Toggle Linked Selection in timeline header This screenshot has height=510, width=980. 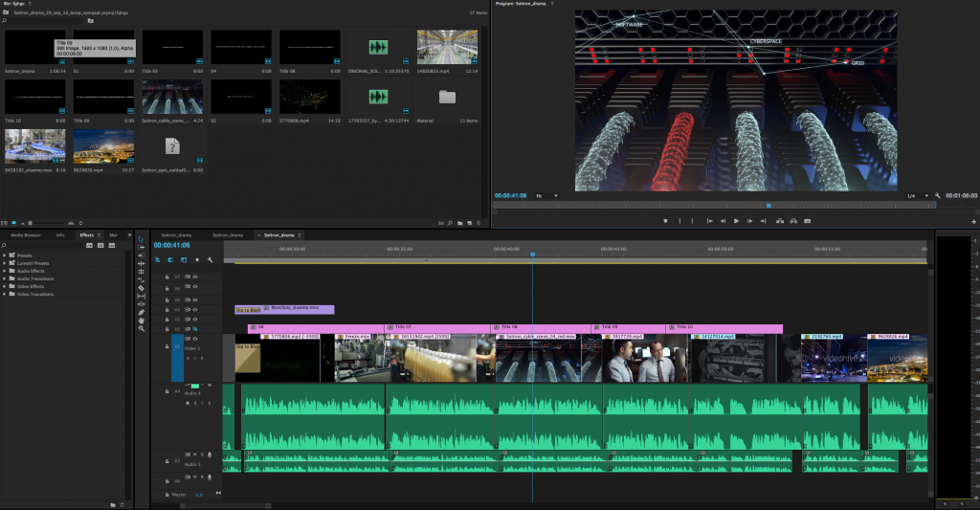click(184, 260)
